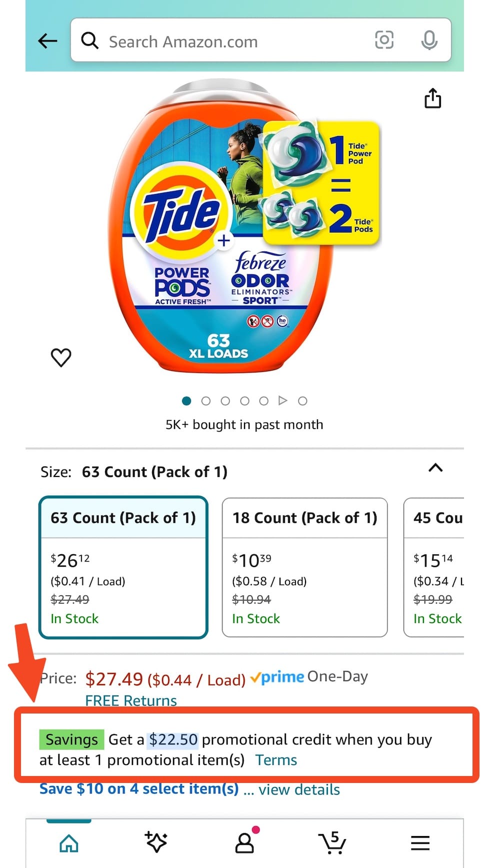
Task: Open the camera visual search icon
Action: click(x=384, y=40)
